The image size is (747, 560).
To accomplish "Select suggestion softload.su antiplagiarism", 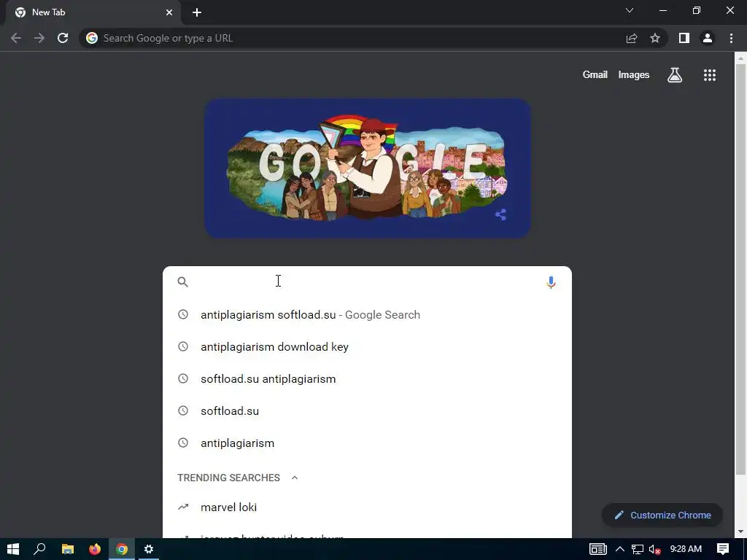I will (x=367, y=379).
